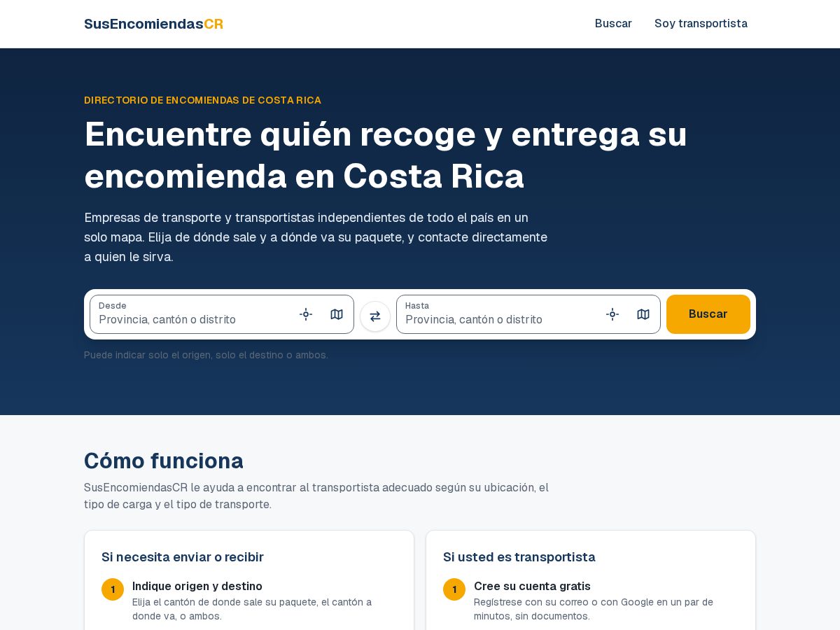
Task: Click step 1 badge beside 'Indique origen'
Action: coord(113,589)
